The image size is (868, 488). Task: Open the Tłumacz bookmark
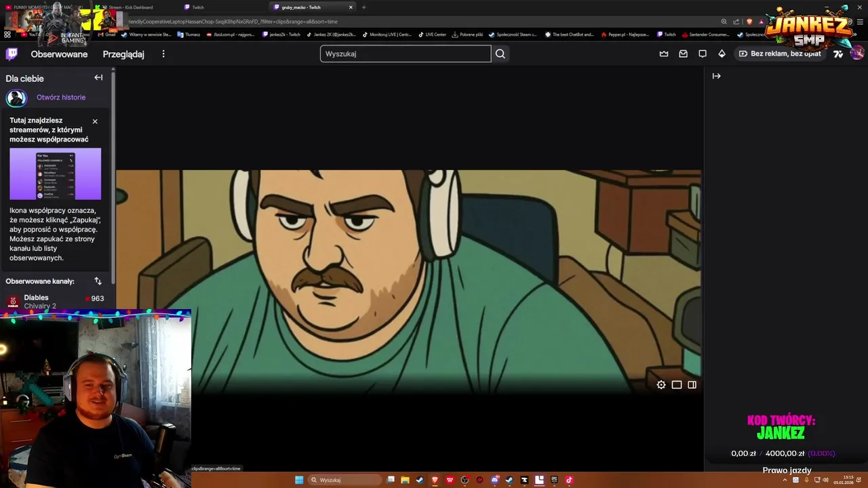pyautogui.click(x=189, y=35)
